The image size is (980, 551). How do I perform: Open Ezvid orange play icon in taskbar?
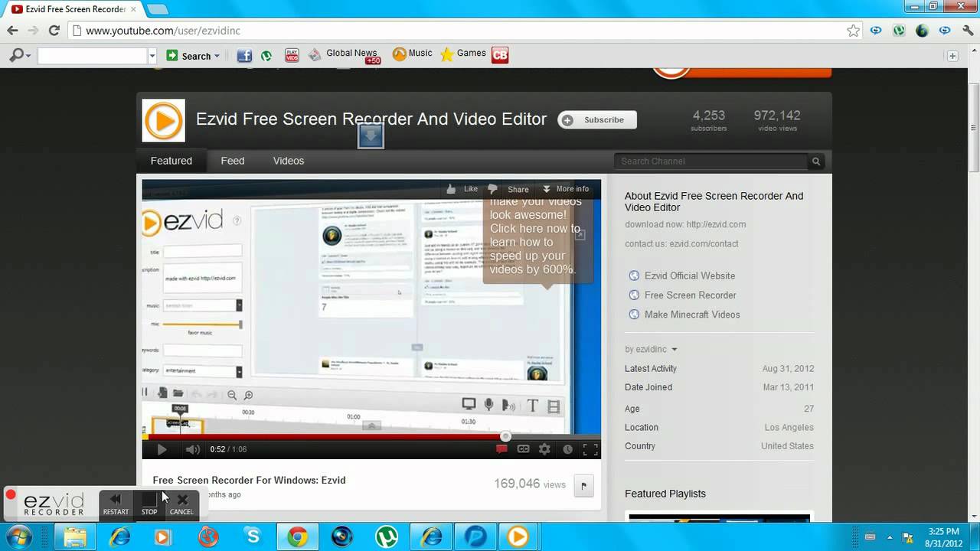(x=518, y=537)
